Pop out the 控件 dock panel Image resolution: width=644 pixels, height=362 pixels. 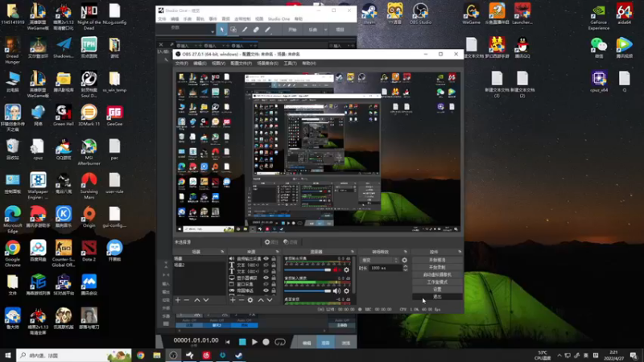460,252
